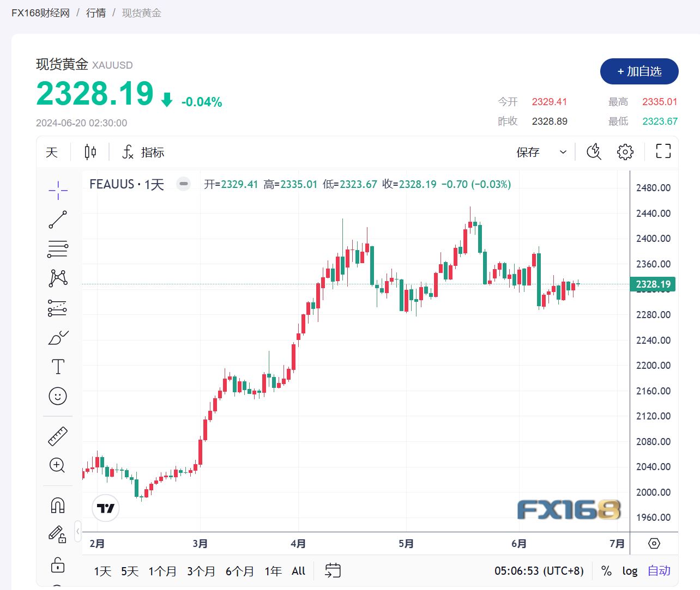Viewport: 700px width, 590px height.
Task: Switch range to 3个月
Action: pos(201,571)
